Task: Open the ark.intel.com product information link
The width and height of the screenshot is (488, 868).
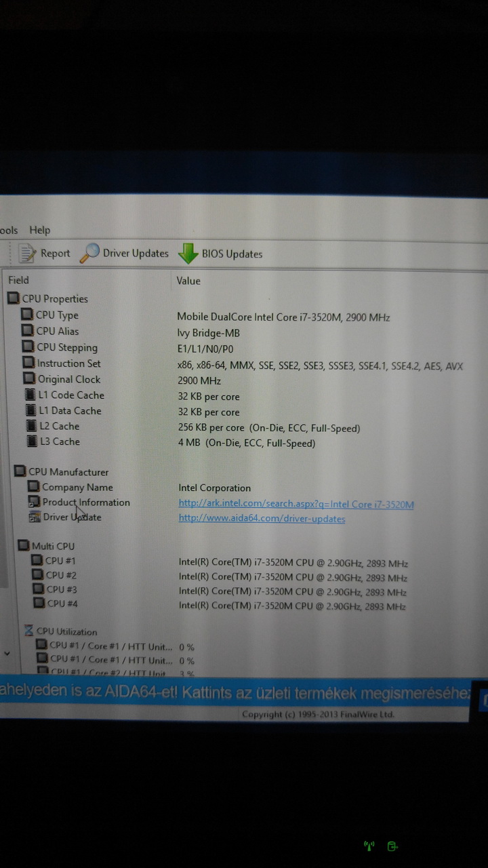Action: pos(296,504)
